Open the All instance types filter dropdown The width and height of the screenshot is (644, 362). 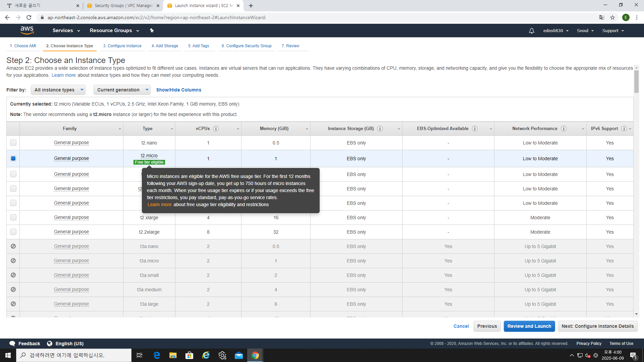[58, 90]
